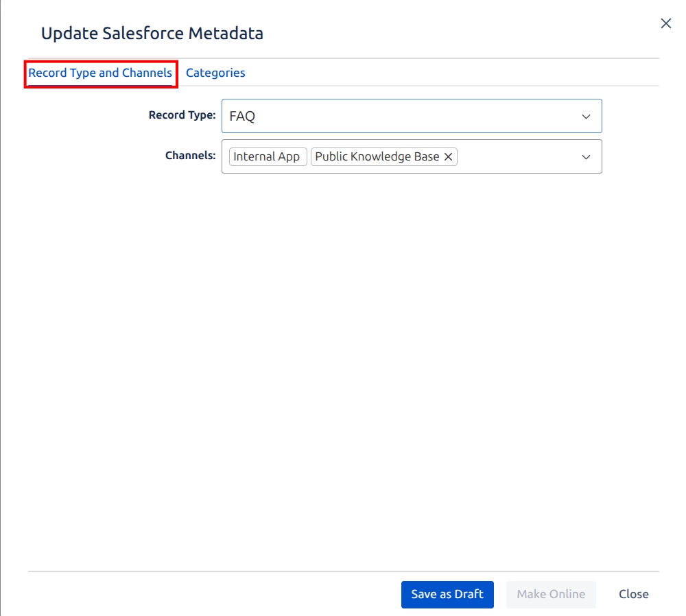Select the Internal App channel tag
686x616 pixels.
click(x=268, y=156)
